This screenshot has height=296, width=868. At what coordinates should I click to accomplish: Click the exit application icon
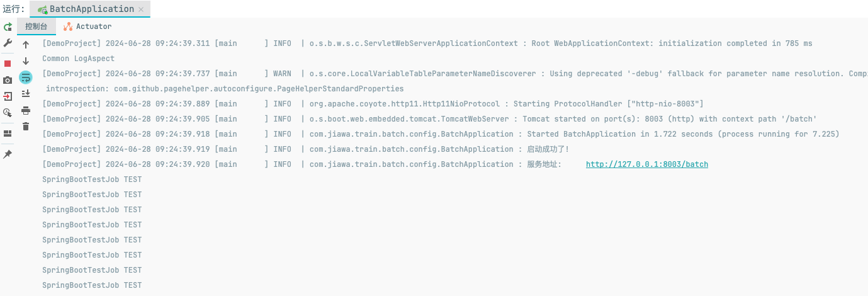tap(8, 96)
